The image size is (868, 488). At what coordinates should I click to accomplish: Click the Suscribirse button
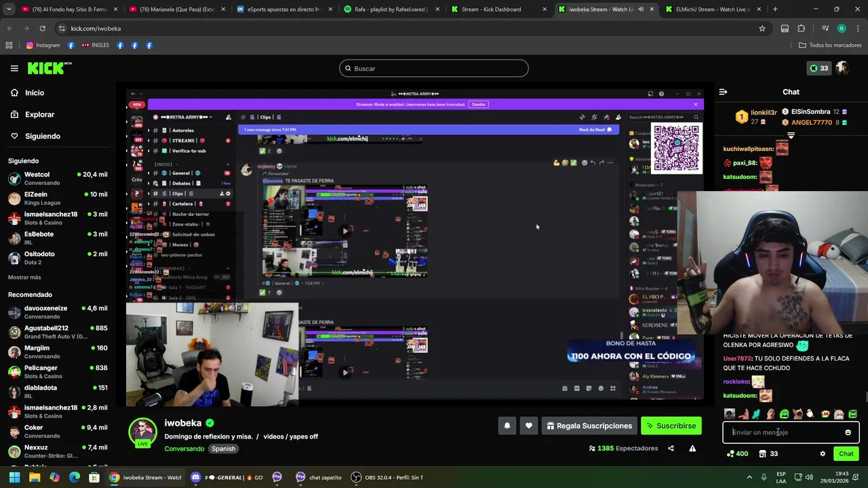tap(671, 426)
